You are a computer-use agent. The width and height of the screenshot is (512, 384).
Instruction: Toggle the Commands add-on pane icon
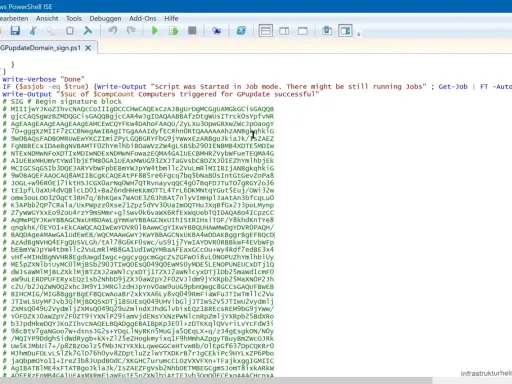pos(345,31)
